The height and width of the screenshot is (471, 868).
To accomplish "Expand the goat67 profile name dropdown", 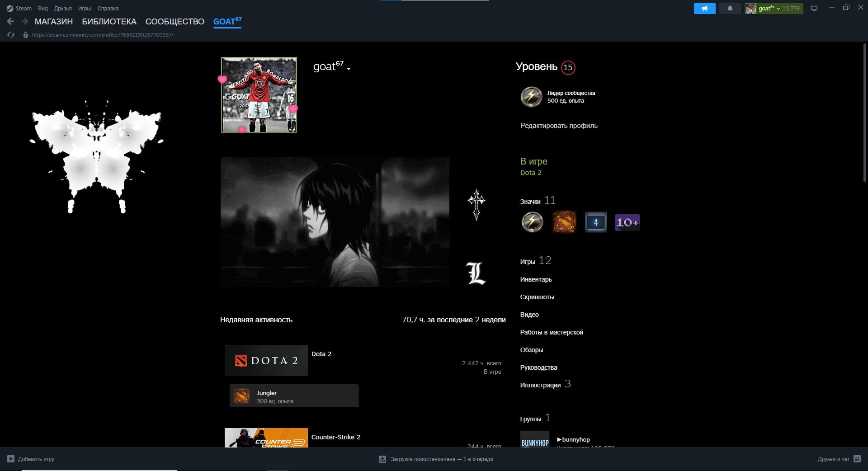I will pos(349,69).
